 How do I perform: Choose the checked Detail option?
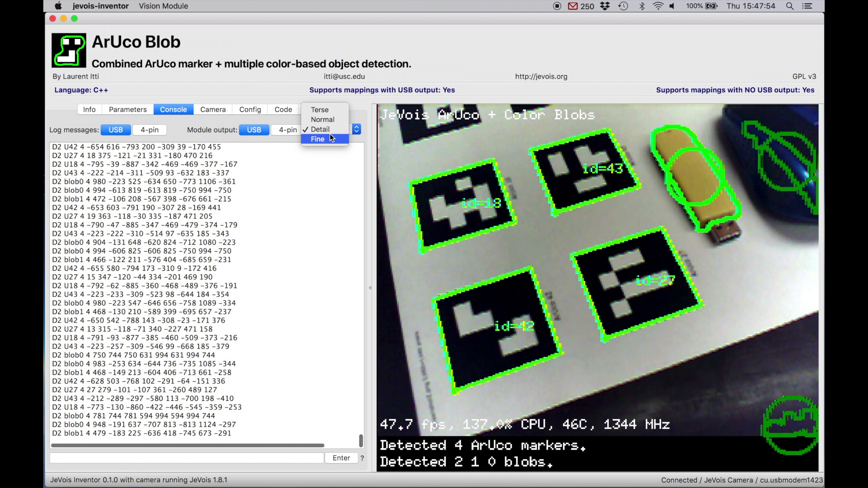click(x=325, y=129)
